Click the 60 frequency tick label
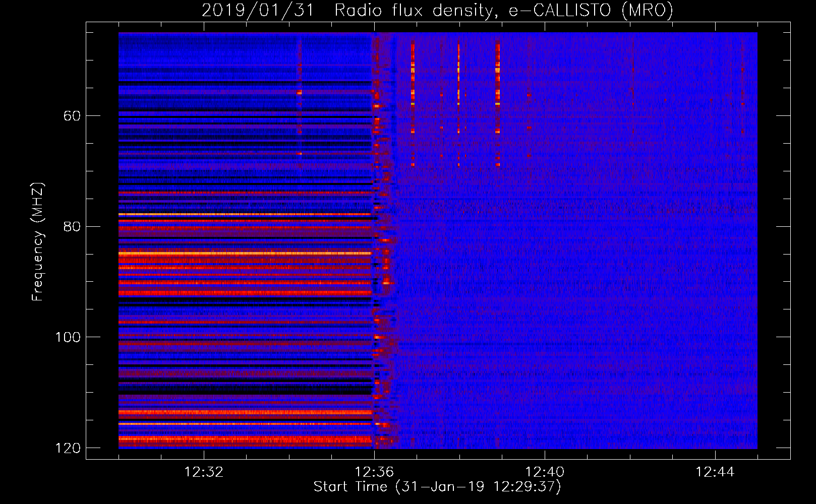This screenshot has width=816, height=504. (x=72, y=116)
